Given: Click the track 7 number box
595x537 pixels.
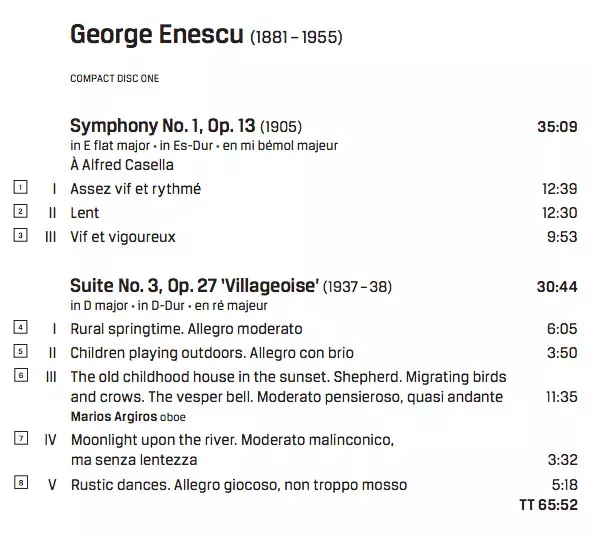Looking at the screenshot, I should click(20, 438).
